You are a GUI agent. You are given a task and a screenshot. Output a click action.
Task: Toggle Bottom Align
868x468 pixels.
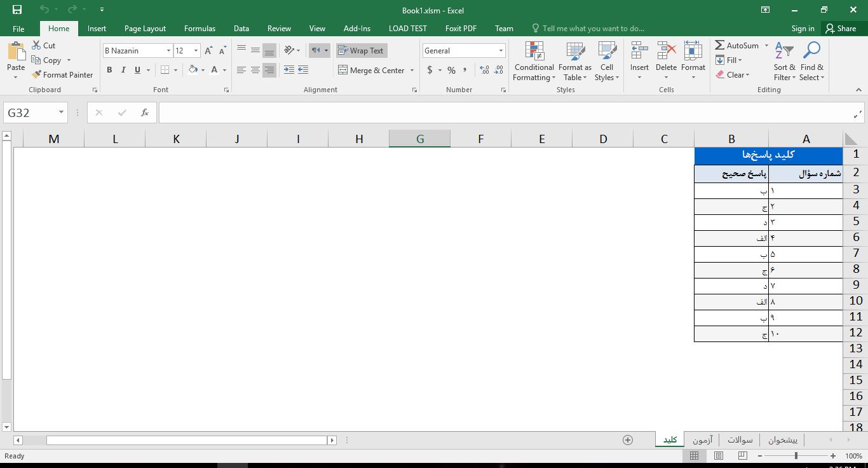coord(269,50)
